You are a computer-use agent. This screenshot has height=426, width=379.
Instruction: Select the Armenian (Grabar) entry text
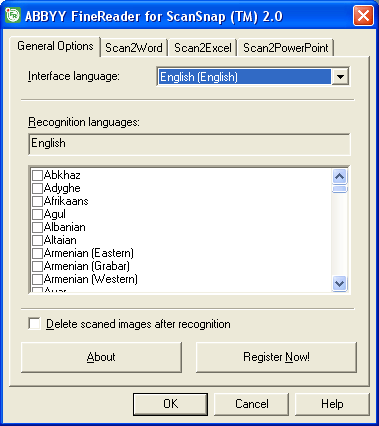point(87,266)
